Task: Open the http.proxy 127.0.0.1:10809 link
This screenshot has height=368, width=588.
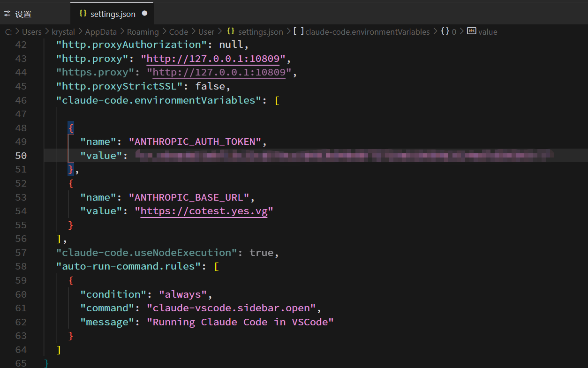Action: 213,59
